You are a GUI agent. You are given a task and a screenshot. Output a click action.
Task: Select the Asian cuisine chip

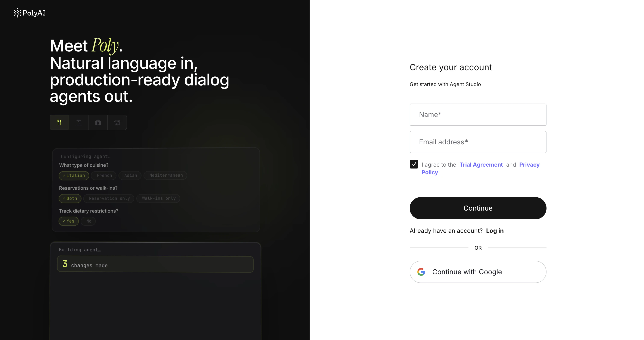click(x=130, y=176)
